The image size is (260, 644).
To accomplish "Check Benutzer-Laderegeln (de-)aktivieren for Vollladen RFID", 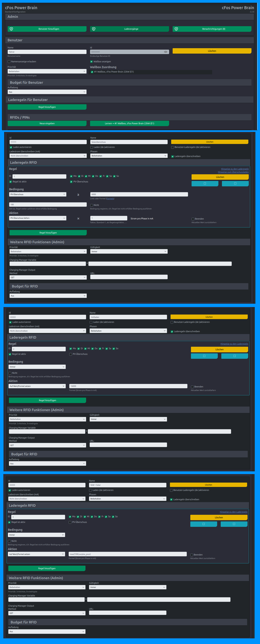I will pos(172,322).
